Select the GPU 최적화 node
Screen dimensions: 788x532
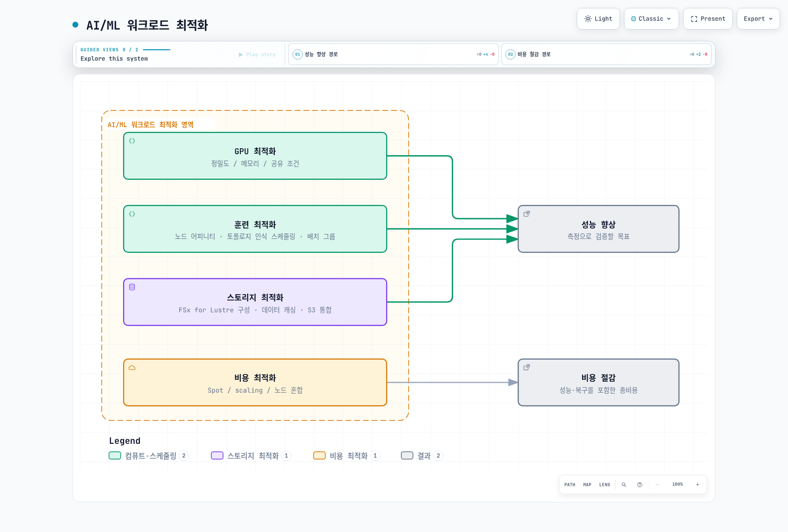point(255,156)
